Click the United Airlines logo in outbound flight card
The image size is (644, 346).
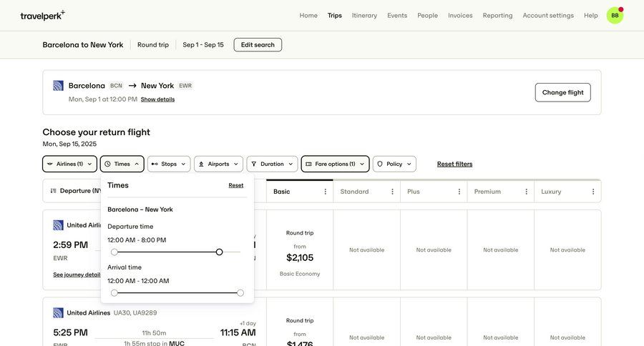pyautogui.click(x=58, y=86)
